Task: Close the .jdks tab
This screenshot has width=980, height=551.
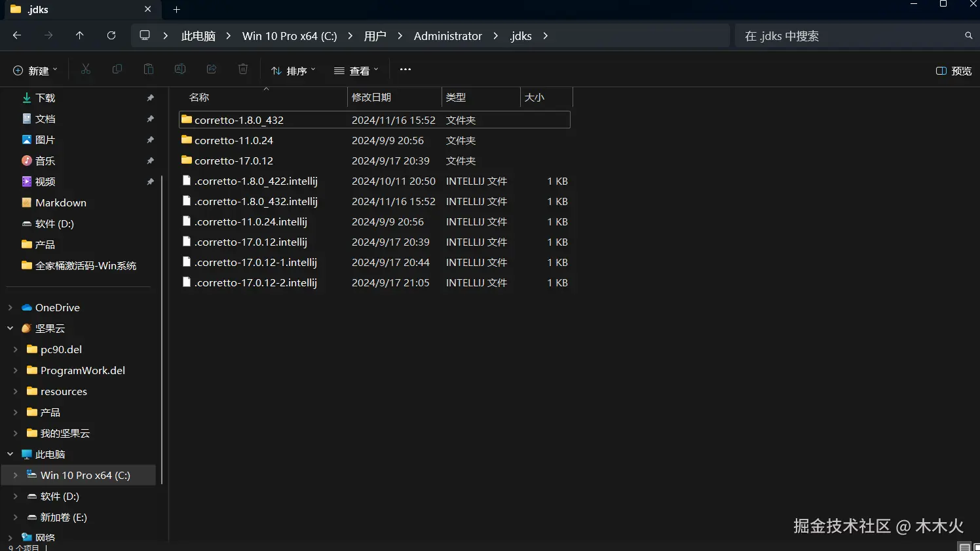Action: [x=147, y=9]
